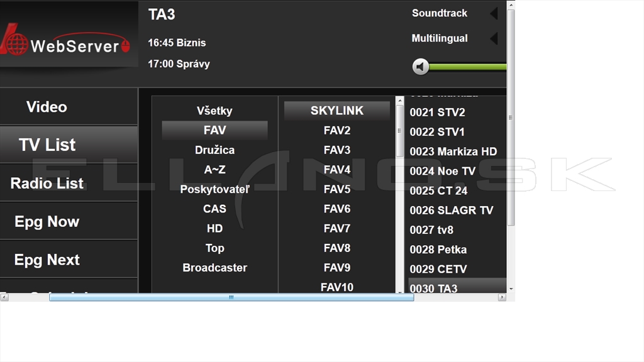Open the Radio List menu

(x=69, y=183)
